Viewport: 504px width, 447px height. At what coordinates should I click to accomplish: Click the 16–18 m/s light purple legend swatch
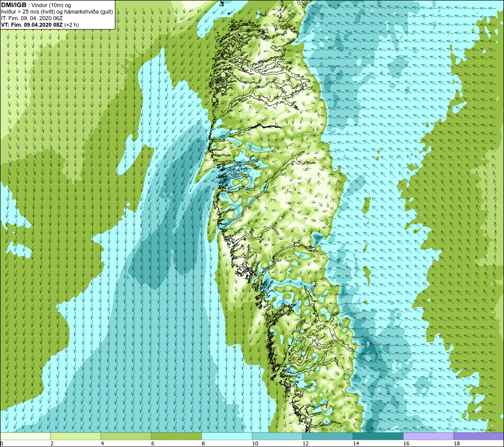[x=428, y=436]
